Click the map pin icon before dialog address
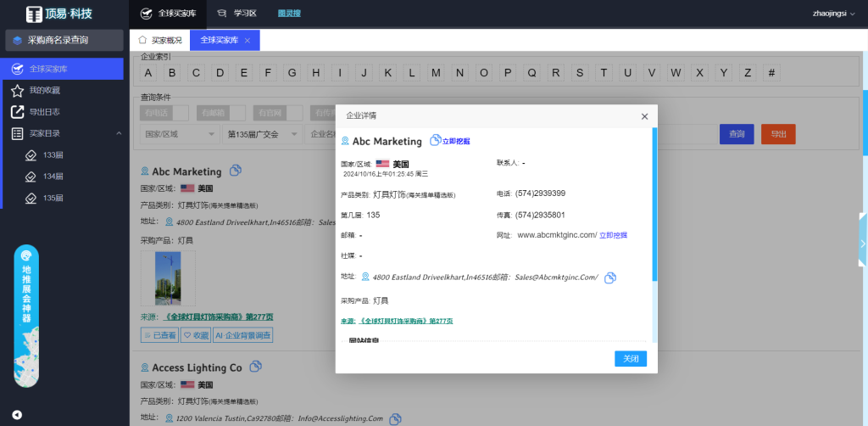The height and width of the screenshot is (426, 868). pos(366,277)
